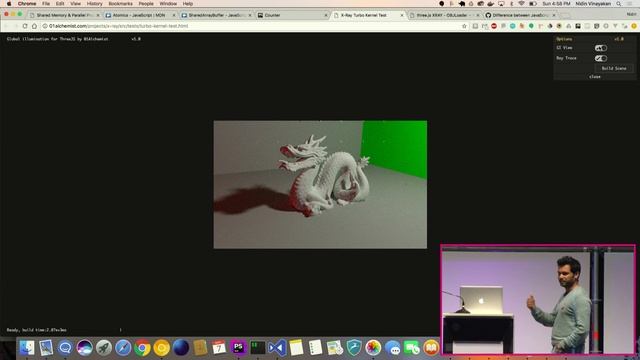Switch to Atomics - JavaScript MDN tab

140,15
